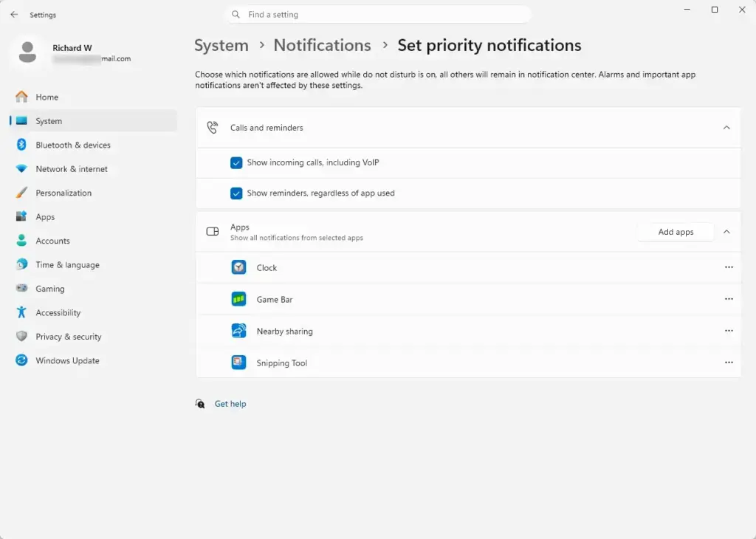Click the user profile avatar
Image resolution: width=756 pixels, height=539 pixels.
click(x=27, y=52)
